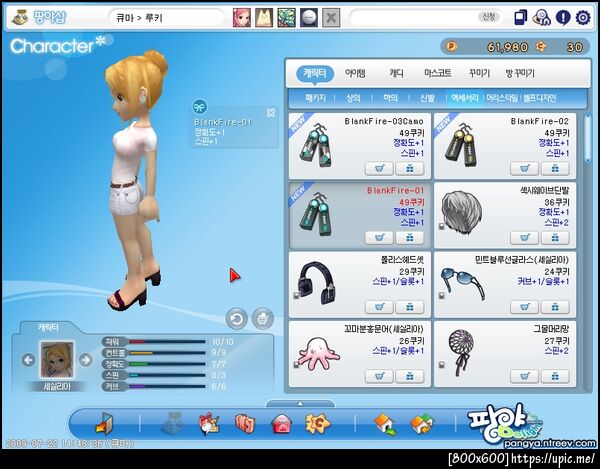Open settings gear in top bar

coord(583,18)
